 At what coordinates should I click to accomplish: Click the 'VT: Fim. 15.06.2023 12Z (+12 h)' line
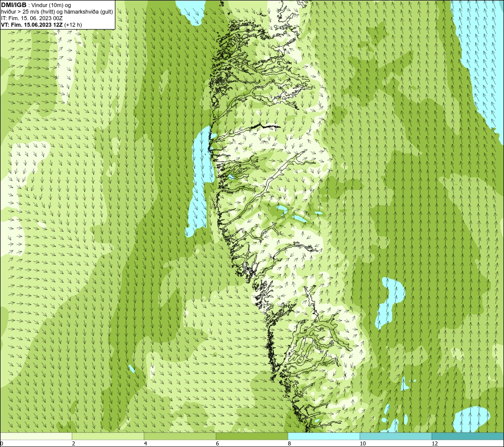(41, 25)
